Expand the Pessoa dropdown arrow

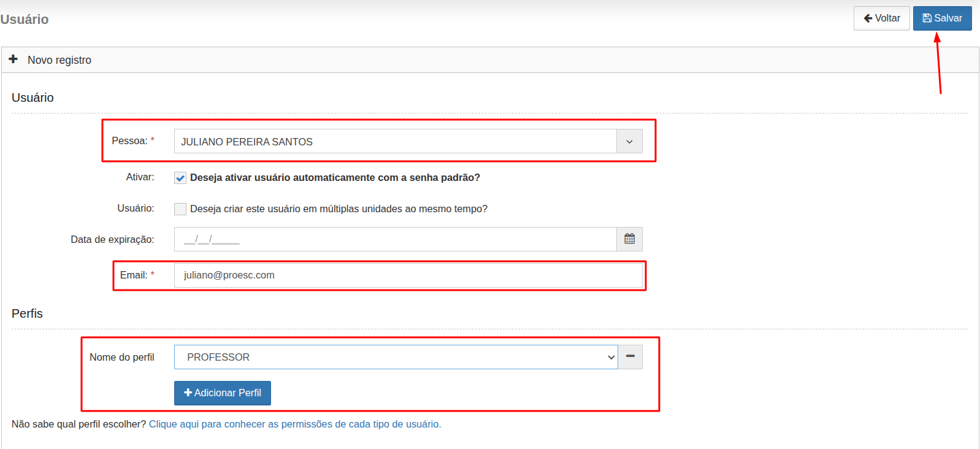click(x=629, y=142)
